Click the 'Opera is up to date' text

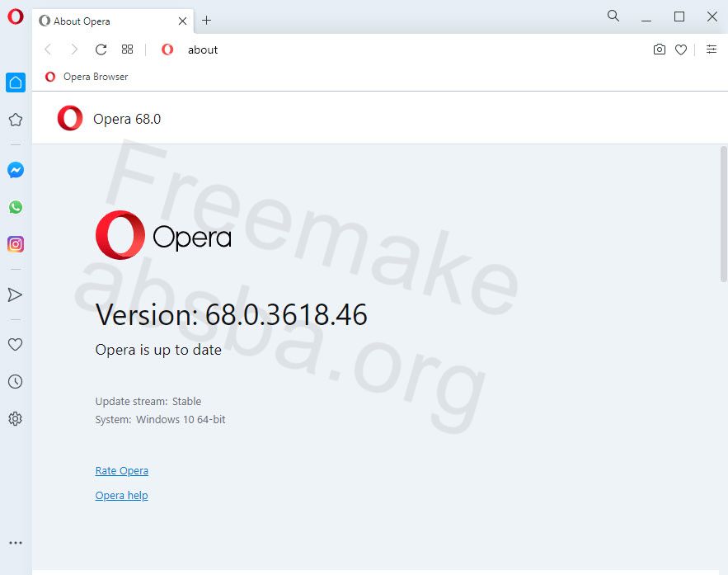pos(158,350)
